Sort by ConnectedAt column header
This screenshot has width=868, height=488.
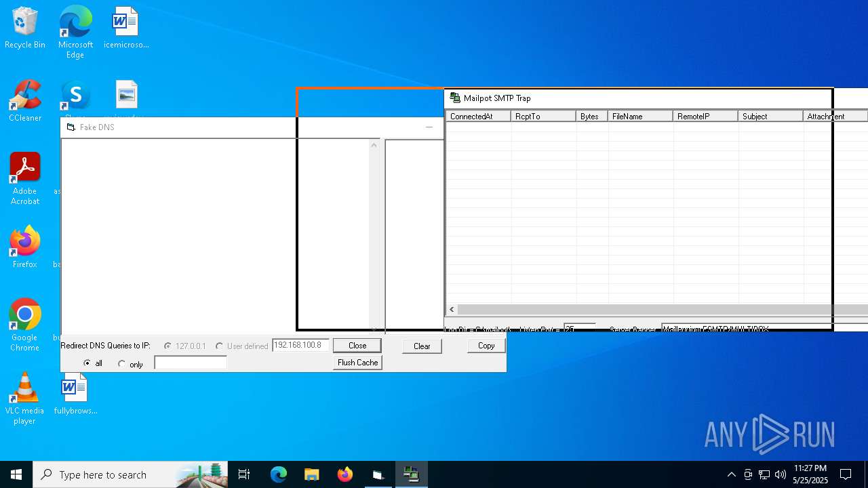coord(478,117)
